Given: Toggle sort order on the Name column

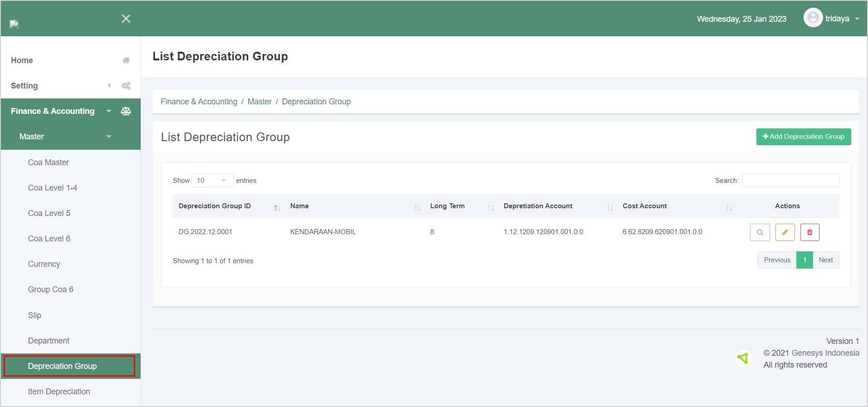Looking at the screenshot, I should pyautogui.click(x=417, y=207).
